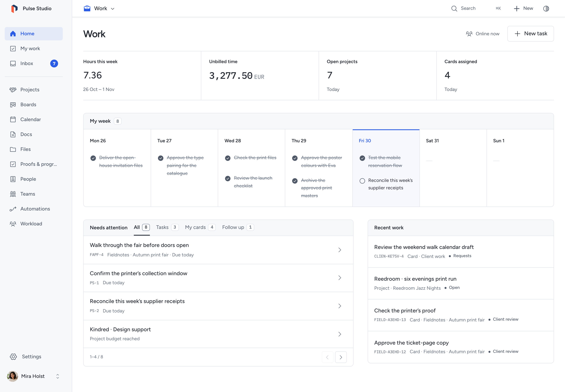565x392 pixels.
Task: Go to Projects in the sidebar
Action: click(x=34, y=90)
